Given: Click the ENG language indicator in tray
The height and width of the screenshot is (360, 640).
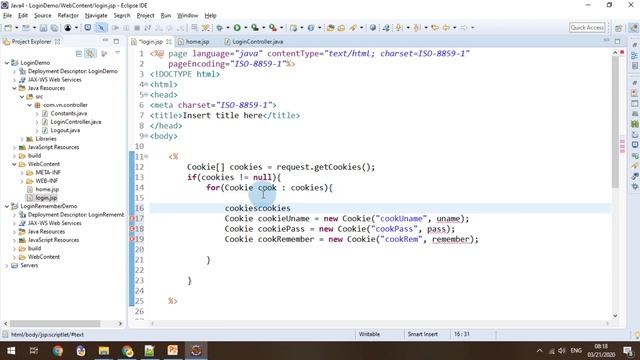Looking at the screenshot, I should [x=576, y=351].
